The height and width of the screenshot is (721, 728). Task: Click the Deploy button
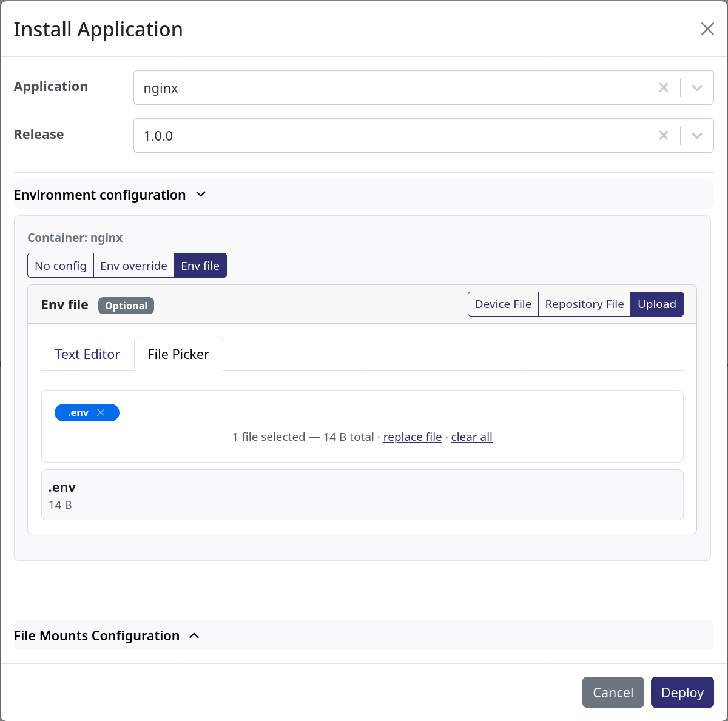[682, 692]
